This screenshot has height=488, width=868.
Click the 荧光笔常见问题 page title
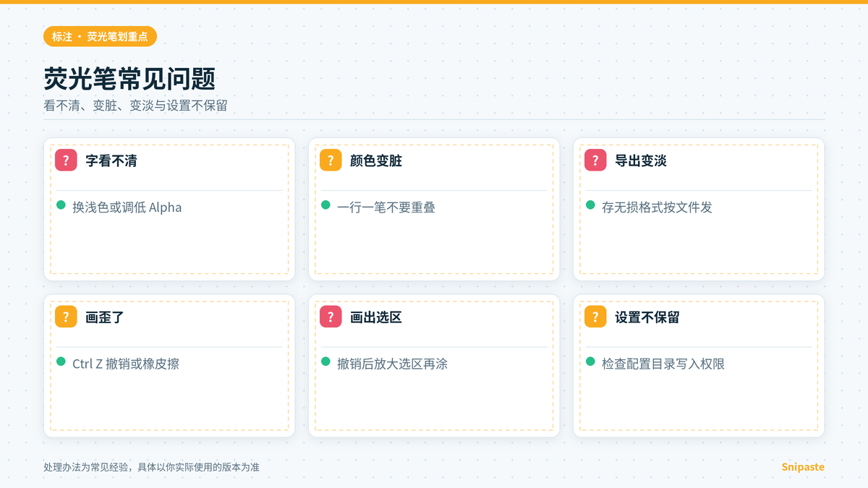click(129, 79)
